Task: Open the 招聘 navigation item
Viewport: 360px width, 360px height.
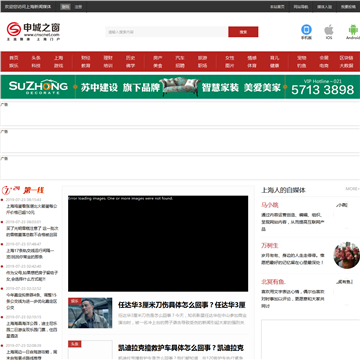Action: (x=180, y=66)
